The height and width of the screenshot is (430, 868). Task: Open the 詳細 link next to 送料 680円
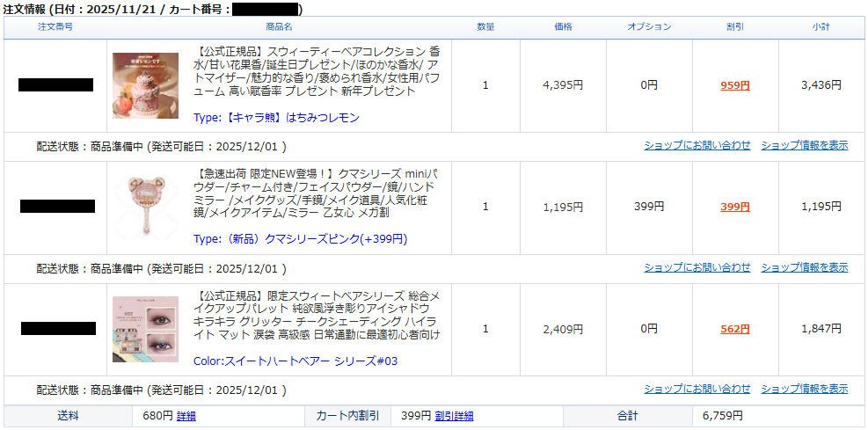[186, 416]
